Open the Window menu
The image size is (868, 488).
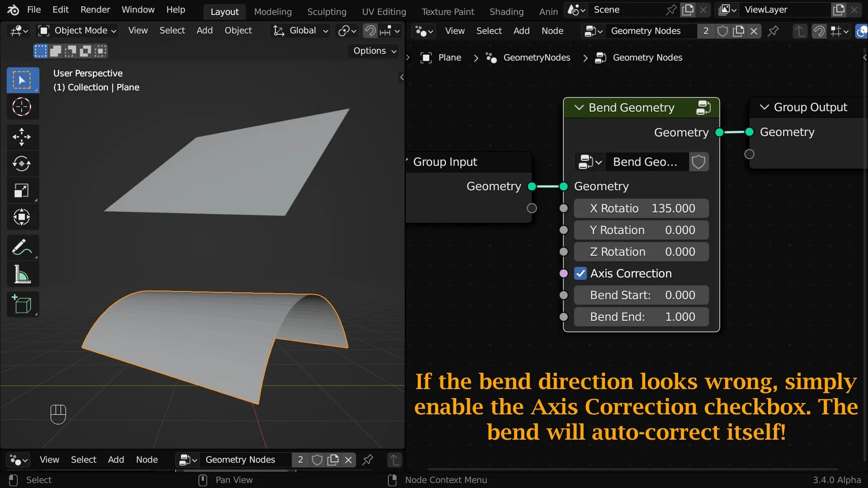tap(138, 9)
